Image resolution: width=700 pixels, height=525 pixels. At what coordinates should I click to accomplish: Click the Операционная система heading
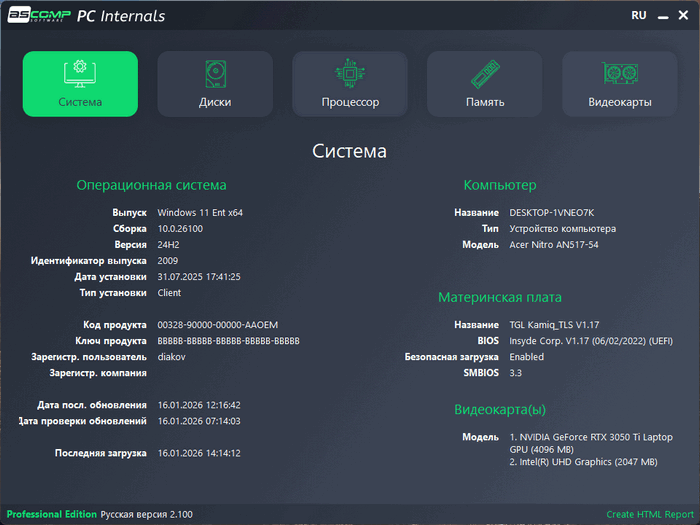pos(151,185)
